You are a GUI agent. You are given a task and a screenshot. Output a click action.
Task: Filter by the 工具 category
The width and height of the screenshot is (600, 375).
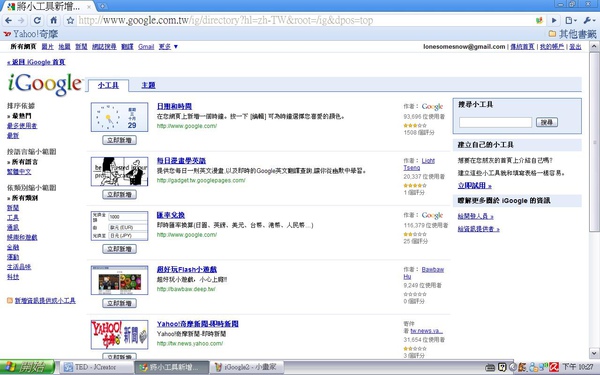[x=13, y=218]
